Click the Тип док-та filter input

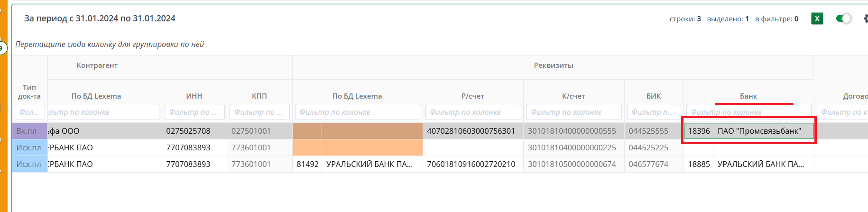point(29,112)
